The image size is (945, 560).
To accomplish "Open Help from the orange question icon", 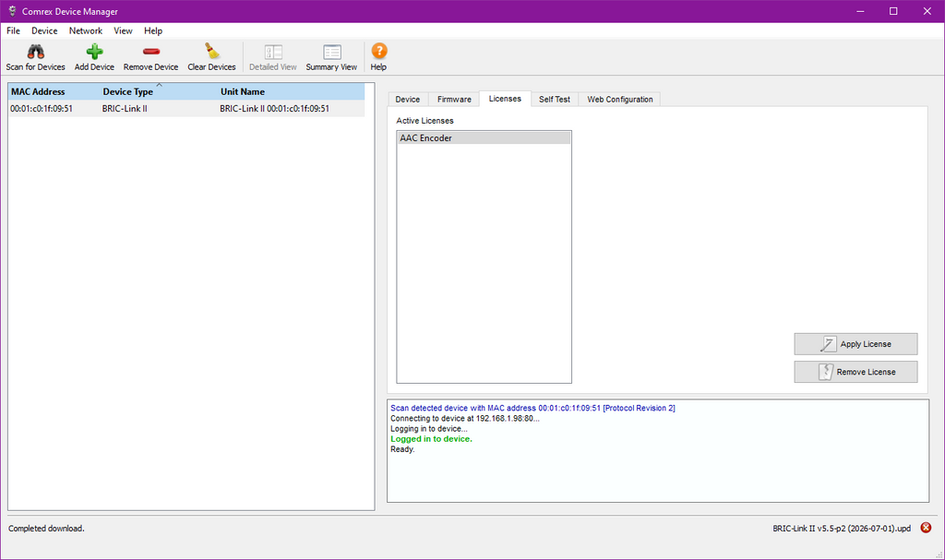I will 378,52.
